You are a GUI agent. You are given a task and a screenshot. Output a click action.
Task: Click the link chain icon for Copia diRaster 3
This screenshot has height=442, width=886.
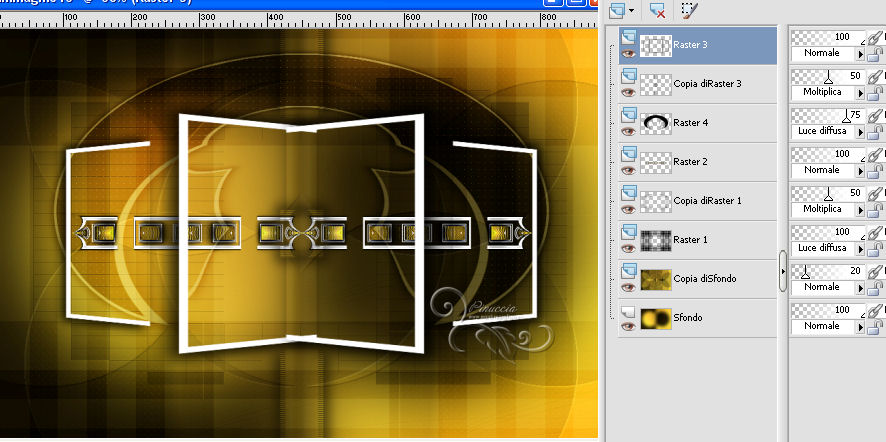(x=875, y=78)
